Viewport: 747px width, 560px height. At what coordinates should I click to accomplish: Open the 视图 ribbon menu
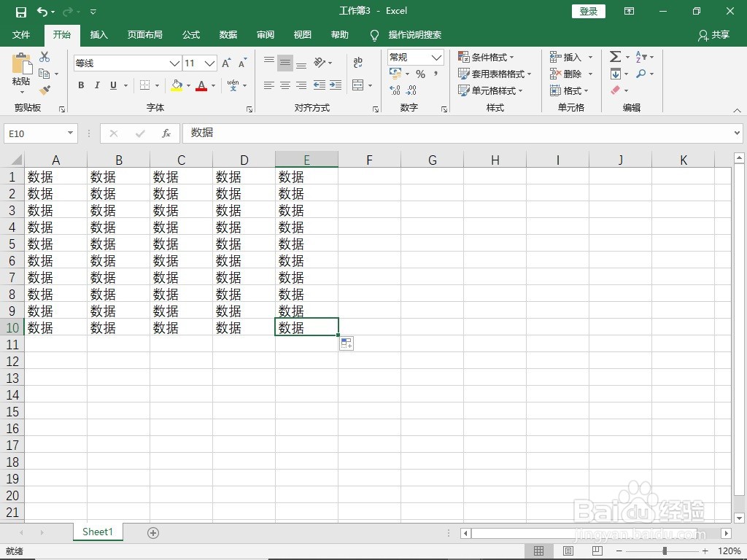pyautogui.click(x=302, y=34)
